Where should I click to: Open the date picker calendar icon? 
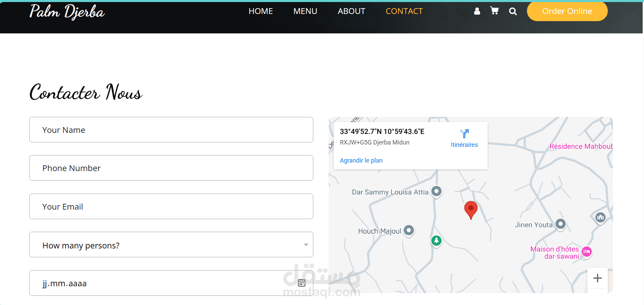(302, 283)
